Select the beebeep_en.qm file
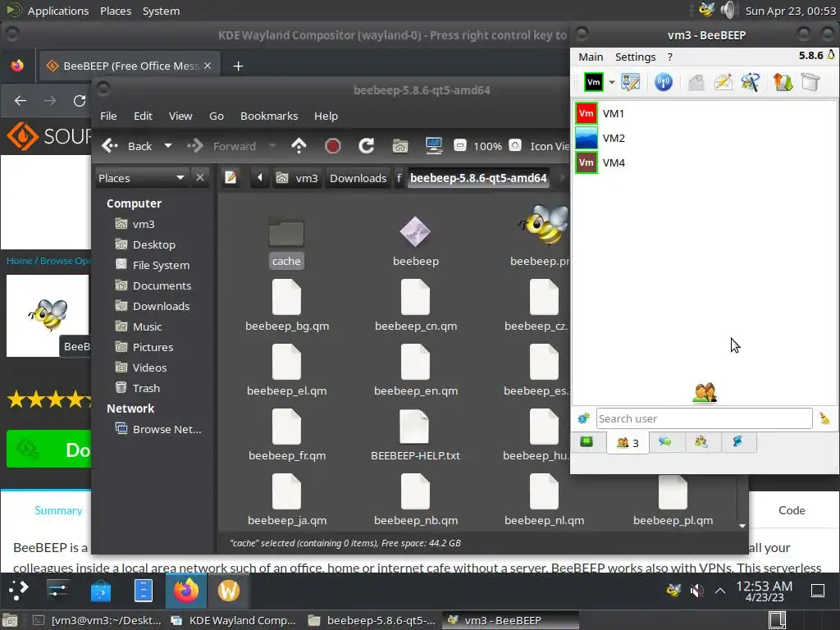840x630 pixels. (x=416, y=371)
